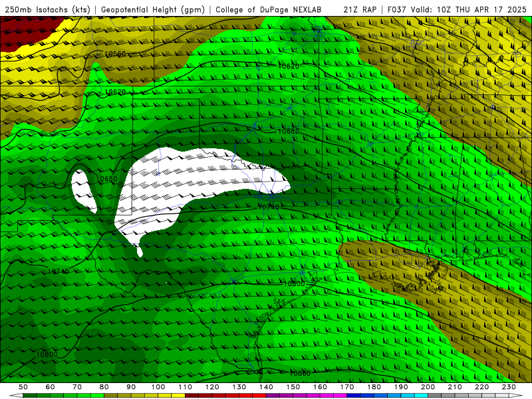Click the 130 value on the colorbar scale
532x399 pixels.
point(239,387)
